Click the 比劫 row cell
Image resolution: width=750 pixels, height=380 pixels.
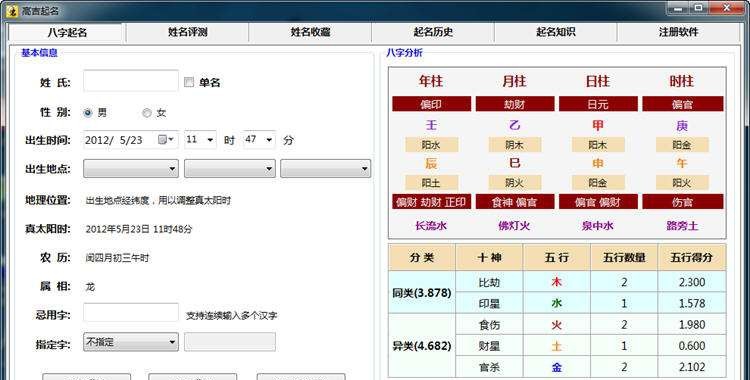[489, 282]
